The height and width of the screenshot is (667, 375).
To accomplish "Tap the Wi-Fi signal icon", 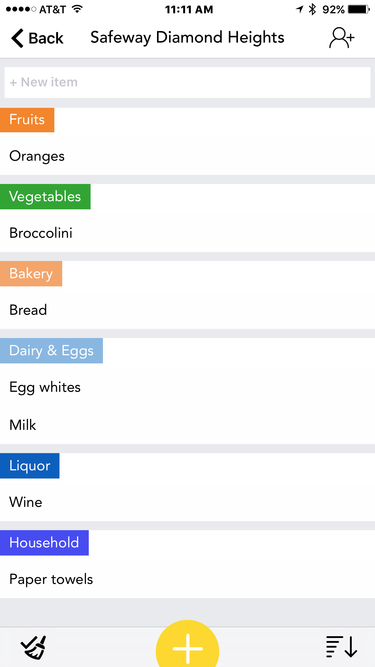I will [77, 9].
